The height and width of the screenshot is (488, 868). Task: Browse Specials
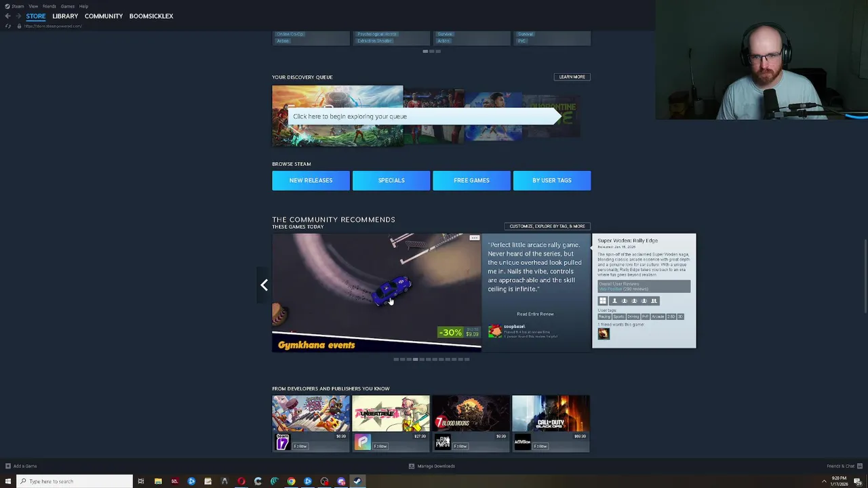coord(391,180)
